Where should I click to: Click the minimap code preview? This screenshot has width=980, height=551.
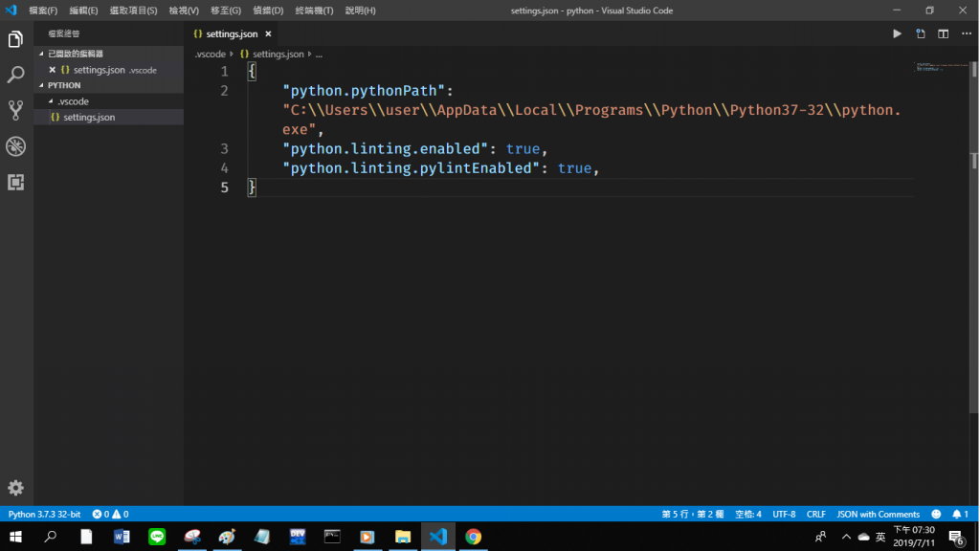tap(941, 67)
